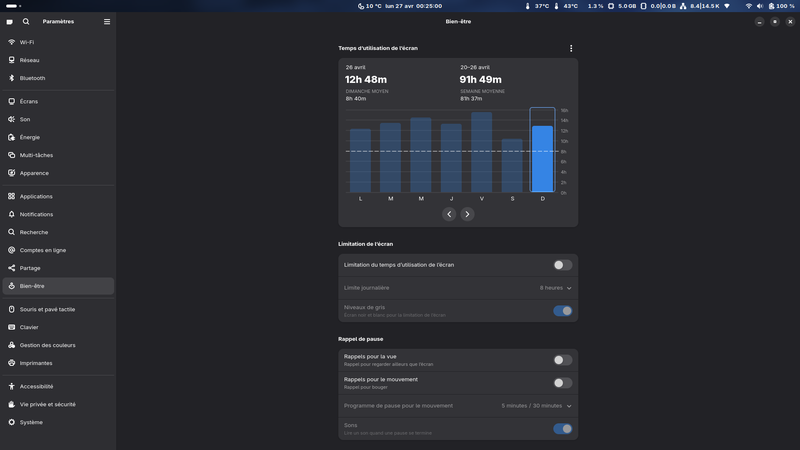
Task: Select the Friday (V) bar in chart
Action: (x=482, y=152)
